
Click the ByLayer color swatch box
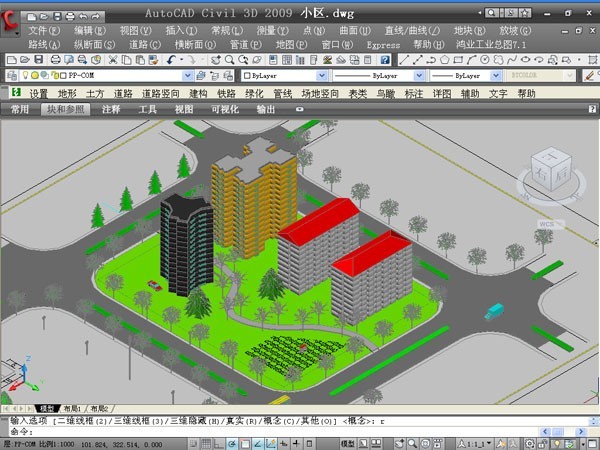tap(247, 76)
